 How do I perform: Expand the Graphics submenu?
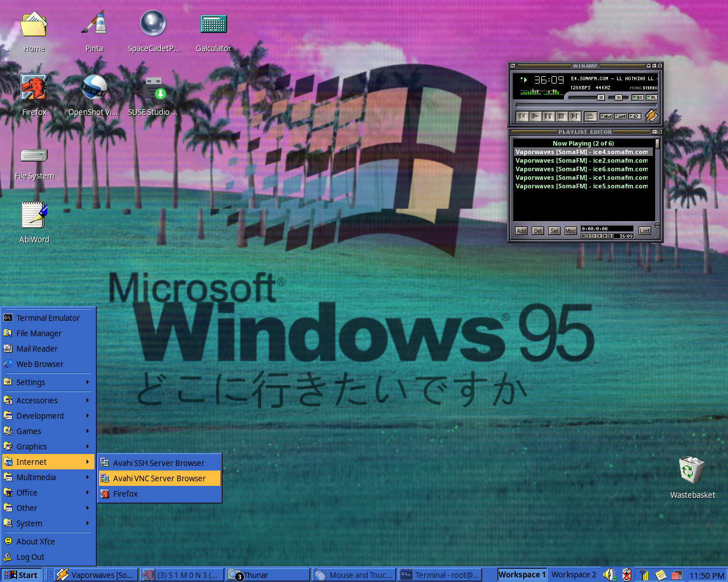(31, 446)
